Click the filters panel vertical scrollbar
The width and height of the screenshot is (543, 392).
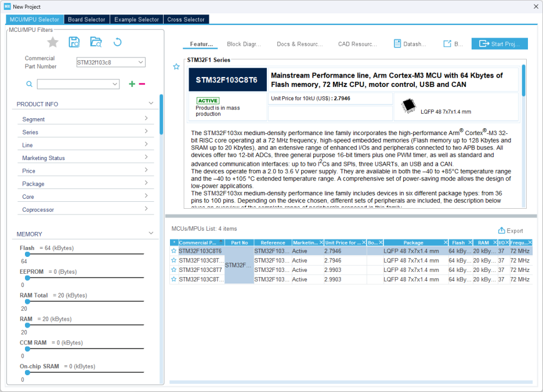click(x=161, y=114)
